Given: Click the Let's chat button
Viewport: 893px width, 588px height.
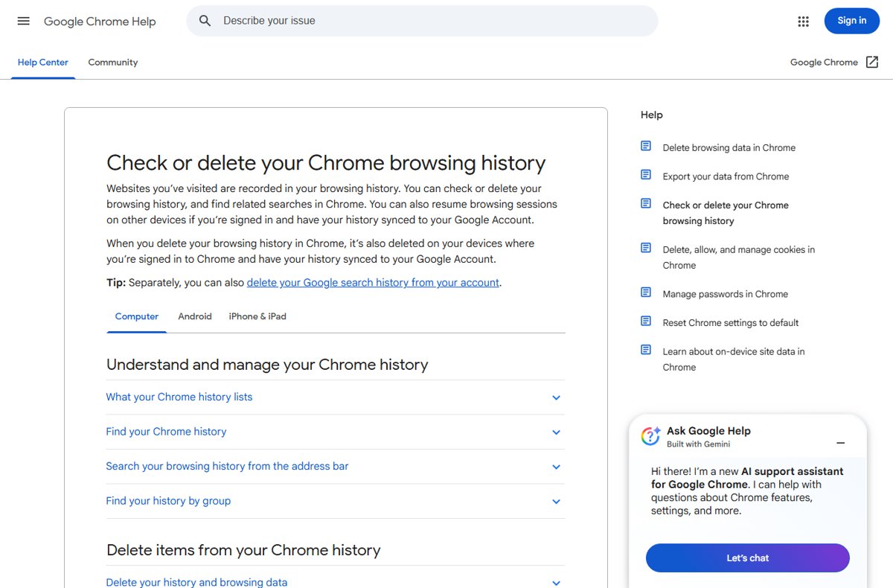Looking at the screenshot, I should 748,558.
